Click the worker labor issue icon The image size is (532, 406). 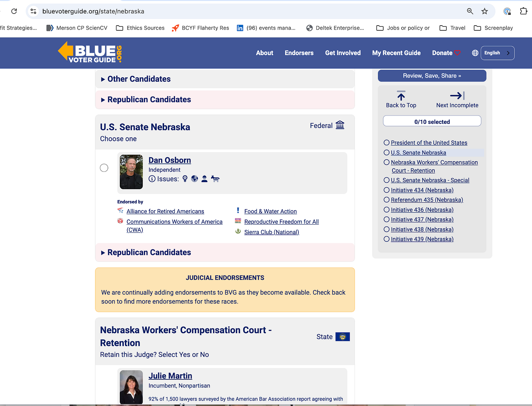[x=204, y=179]
